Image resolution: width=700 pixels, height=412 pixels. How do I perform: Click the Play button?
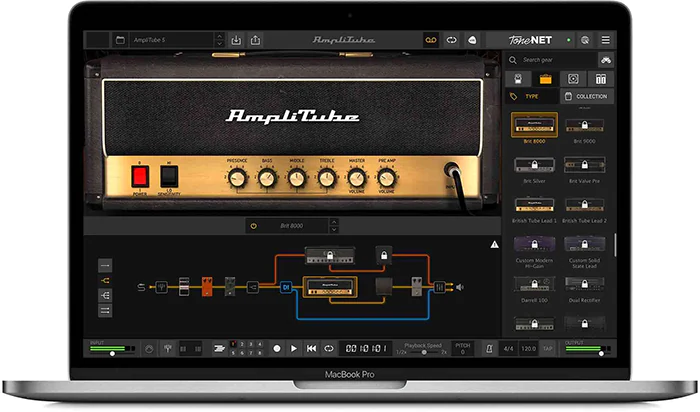coord(294,349)
